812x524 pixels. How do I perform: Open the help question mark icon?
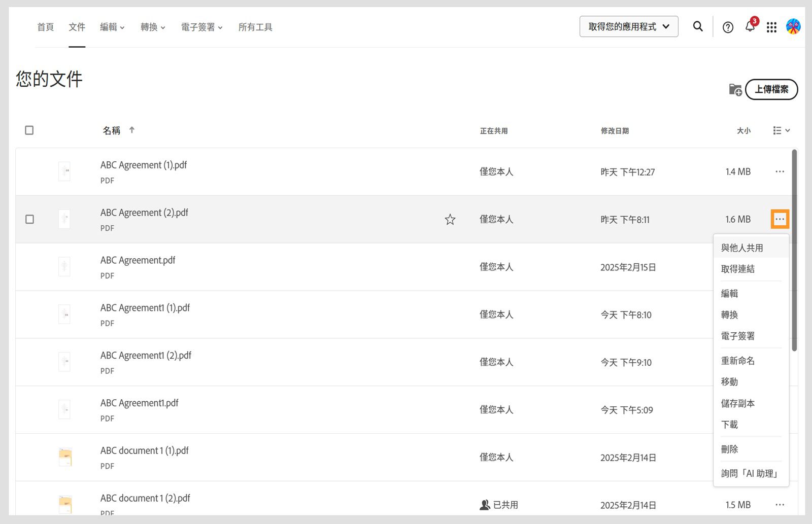click(728, 27)
